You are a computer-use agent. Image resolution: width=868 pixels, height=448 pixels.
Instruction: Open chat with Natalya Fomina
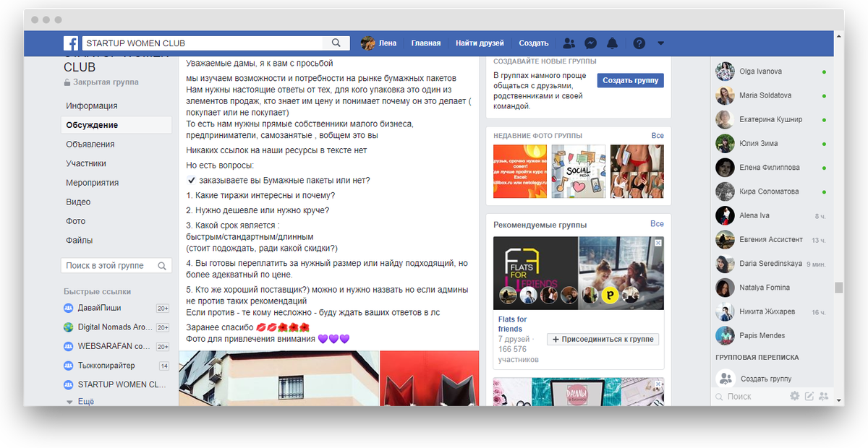point(765,288)
